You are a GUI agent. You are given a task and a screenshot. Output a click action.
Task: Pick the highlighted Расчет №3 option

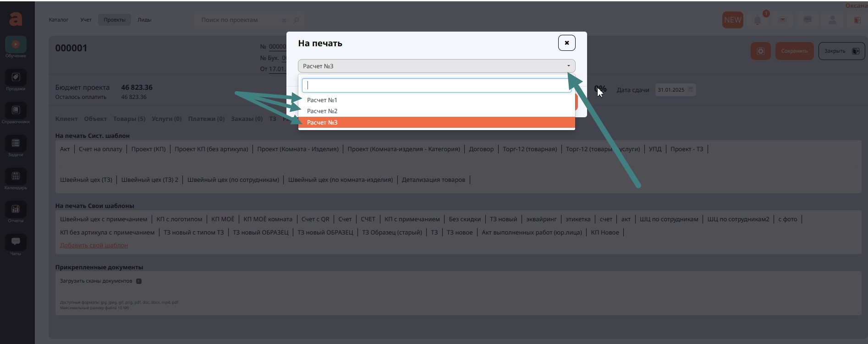[x=322, y=122]
